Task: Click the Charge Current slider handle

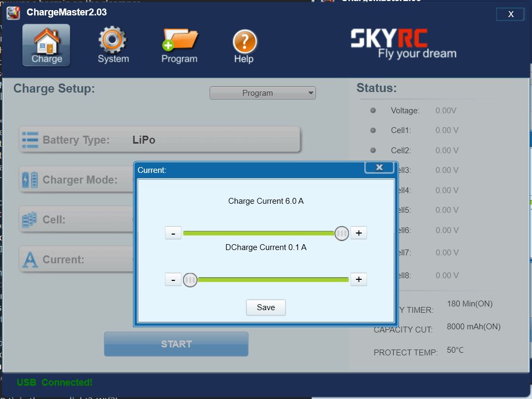Action: (x=342, y=233)
